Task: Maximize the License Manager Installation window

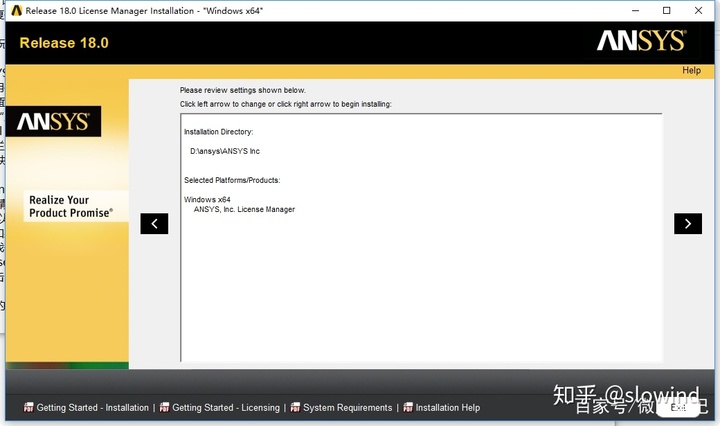Action: coord(667,11)
